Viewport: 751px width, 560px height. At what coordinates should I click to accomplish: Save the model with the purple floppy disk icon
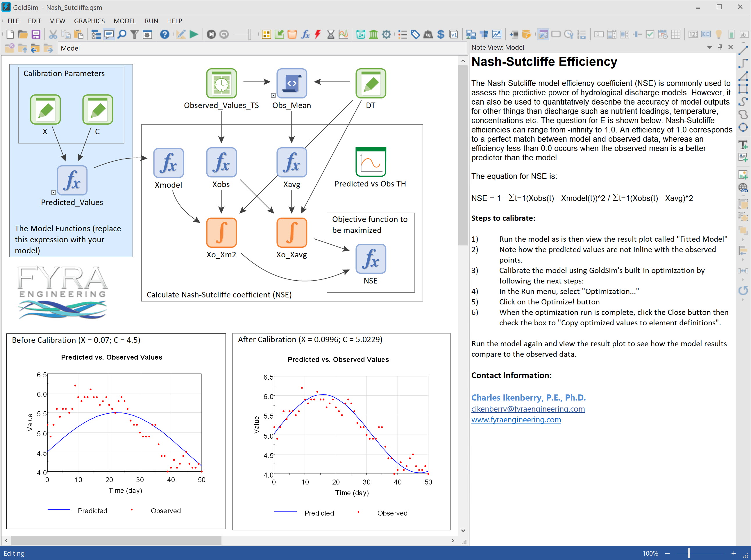(36, 34)
